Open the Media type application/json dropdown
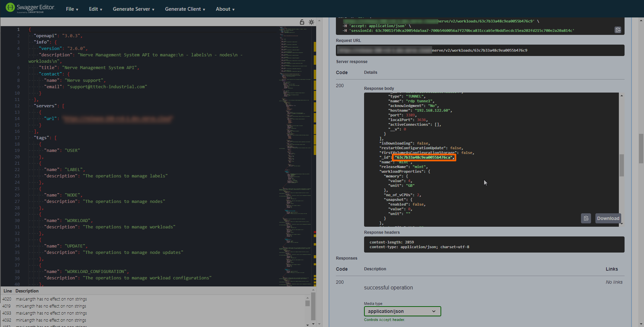The width and height of the screenshot is (644, 327). 402,311
